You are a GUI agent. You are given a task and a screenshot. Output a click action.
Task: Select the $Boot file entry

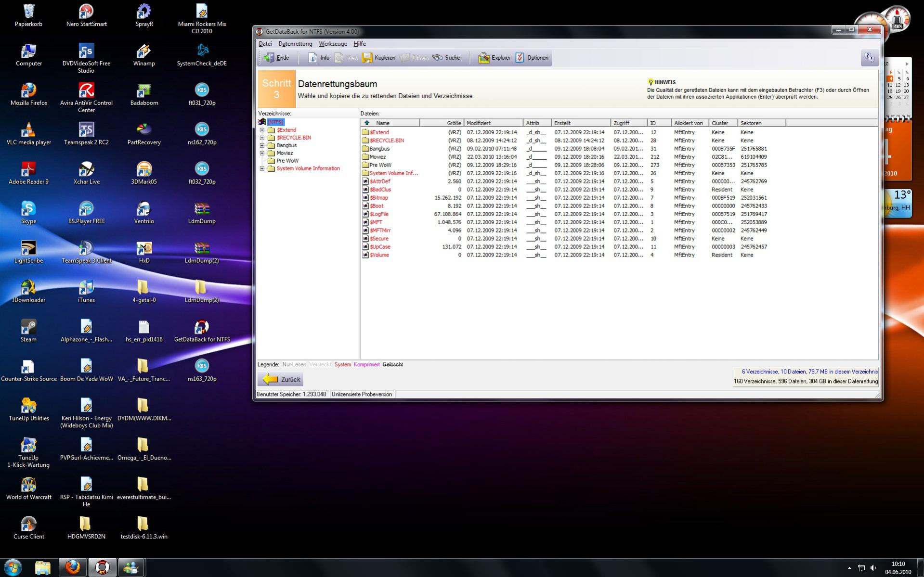pos(377,206)
